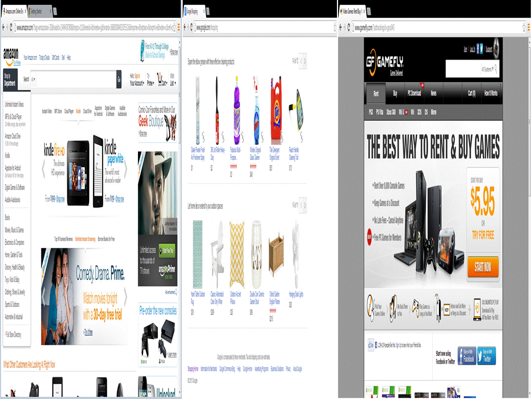Open Full Store Directory in Amazon's sidebar

point(13,335)
